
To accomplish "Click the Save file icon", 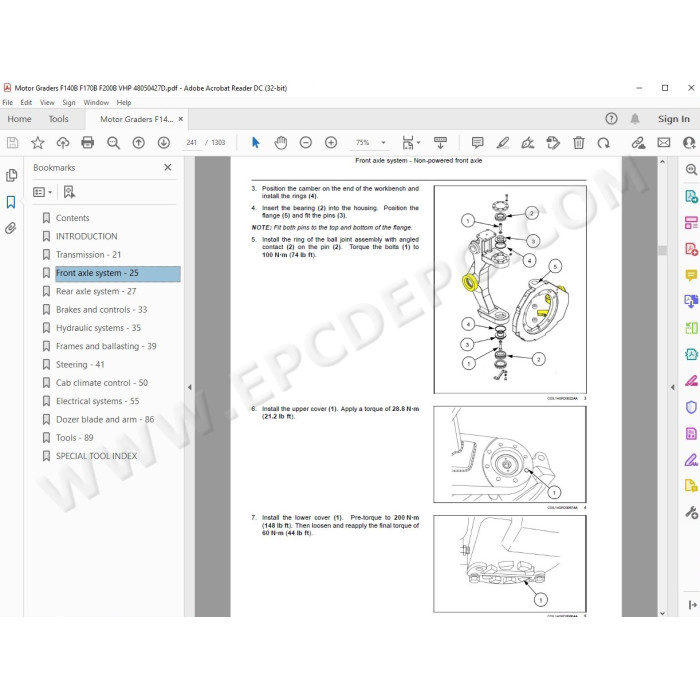I will 12,143.
